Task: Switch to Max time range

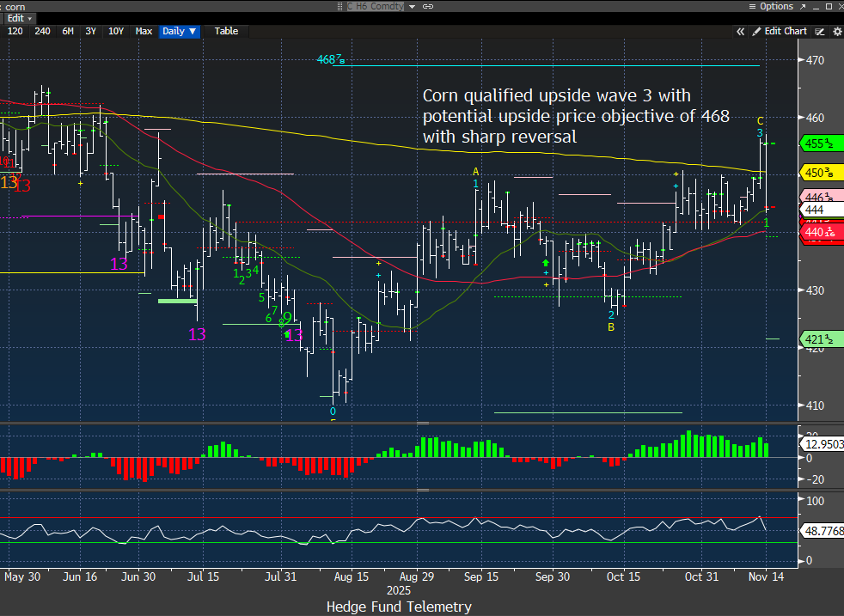Action: [144, 31]
